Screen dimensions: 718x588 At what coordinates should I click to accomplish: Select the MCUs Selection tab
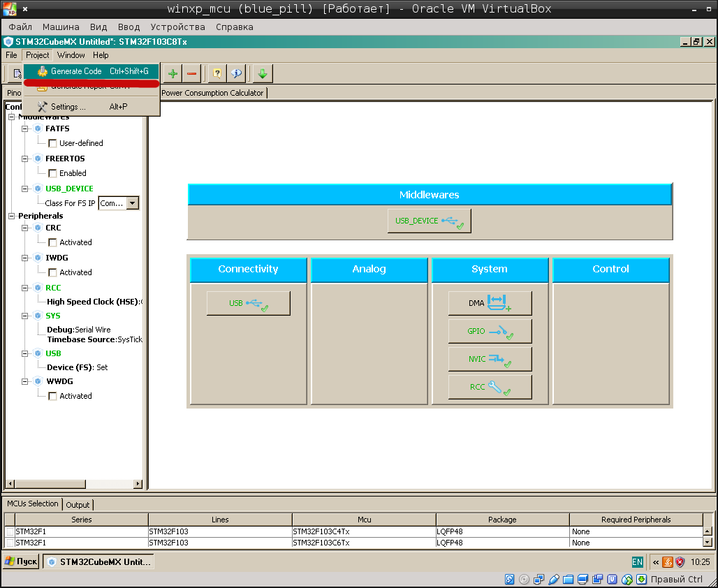[x=33, y=504]
